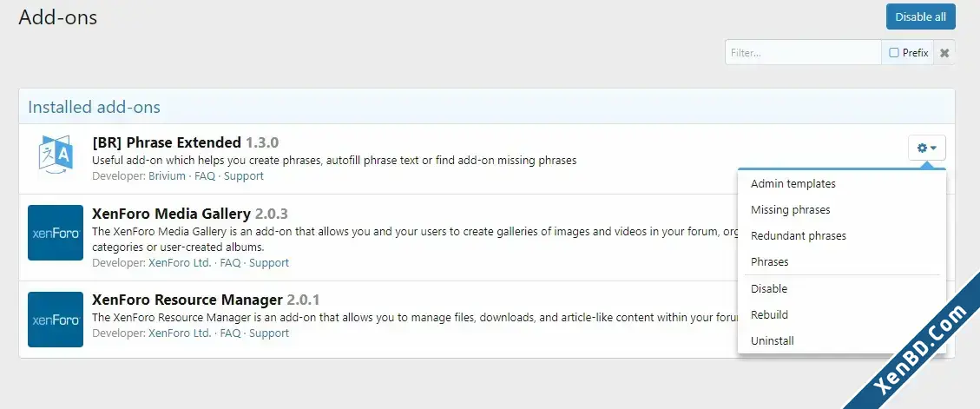This screenshot has height=409, width=980.
Task: Open the gear options menu for Phrase Extended
Action: [927, 148]
